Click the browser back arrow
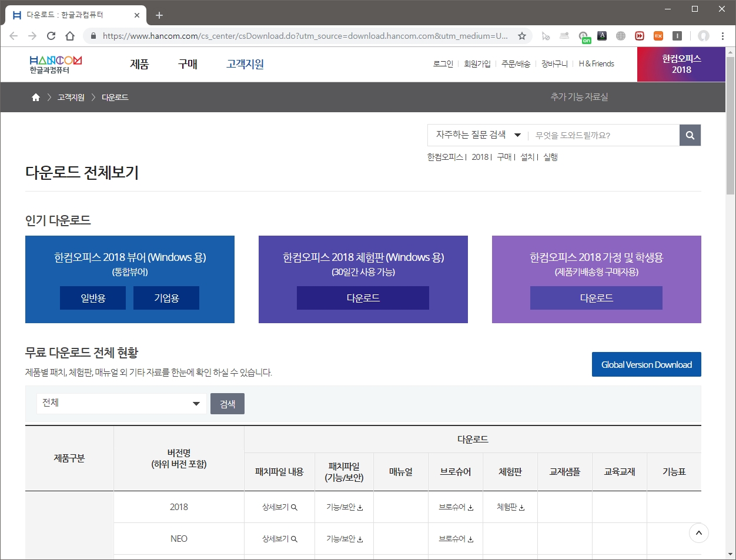736x560 pixels. point(14,36)
